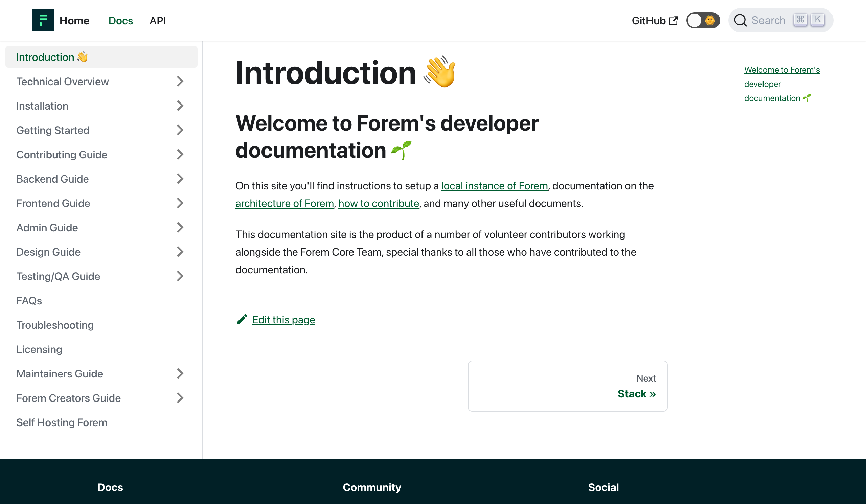Open the Home nav link
Screen dimensions: 866x504
coord(74,21)
